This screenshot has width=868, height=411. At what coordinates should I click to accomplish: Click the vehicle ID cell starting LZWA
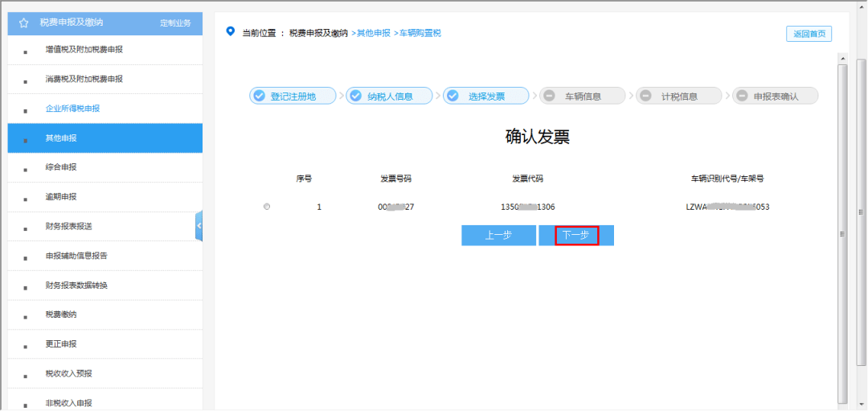(x=727, y=208)
